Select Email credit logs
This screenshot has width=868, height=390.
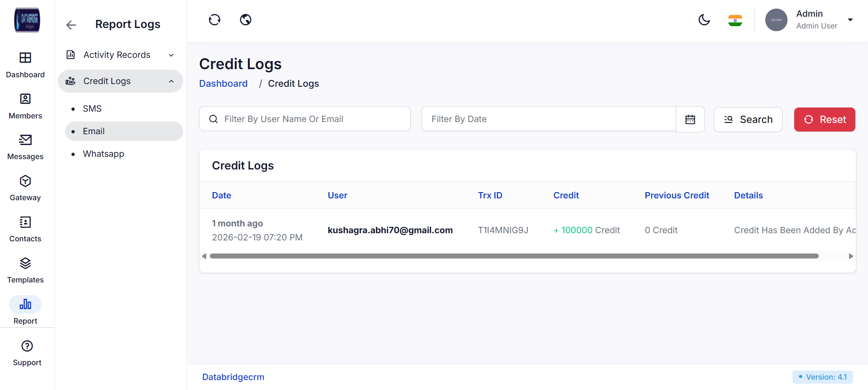124,131
